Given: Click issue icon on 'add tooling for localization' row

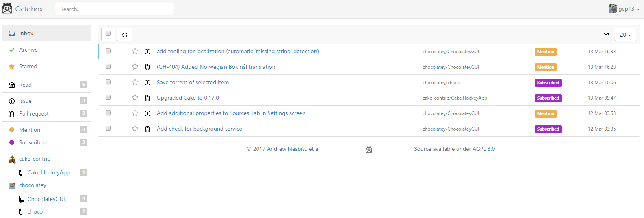Looking at the screenshot, I should click(147, 52).
